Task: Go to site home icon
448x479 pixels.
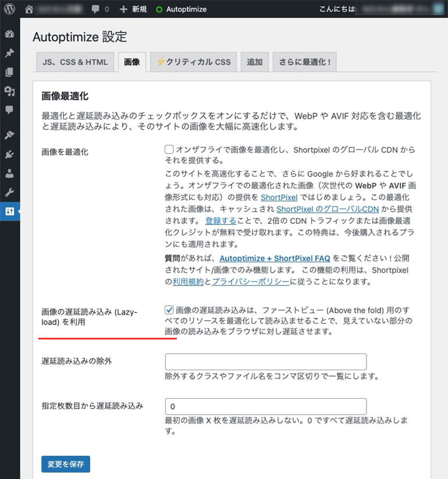Action: [29, 9]
